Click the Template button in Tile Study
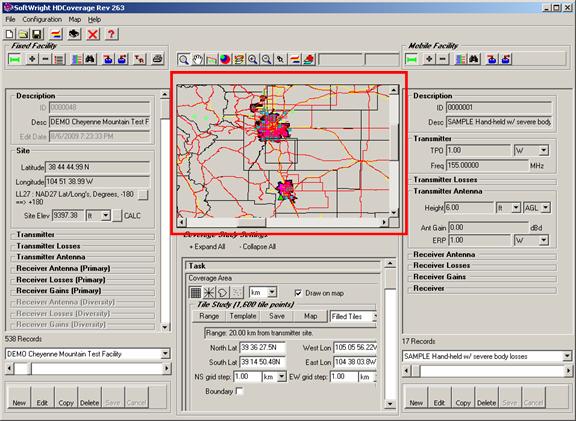Image resolution: width=576 pixels, height=421 pixels. click(x=243, y=316)
